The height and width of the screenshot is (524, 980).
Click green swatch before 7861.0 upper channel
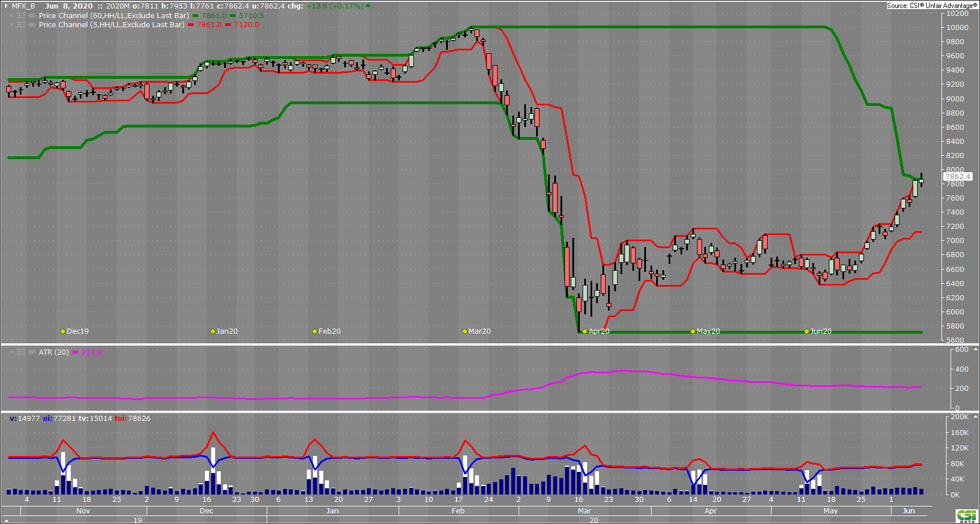(x=195, y=16)
